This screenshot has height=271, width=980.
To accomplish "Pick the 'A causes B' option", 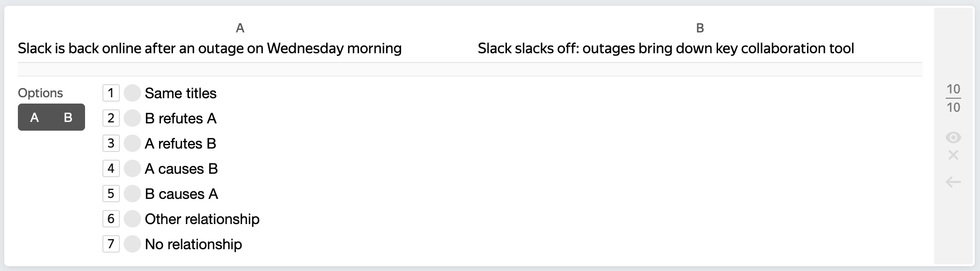I will [x=132, y=168].
